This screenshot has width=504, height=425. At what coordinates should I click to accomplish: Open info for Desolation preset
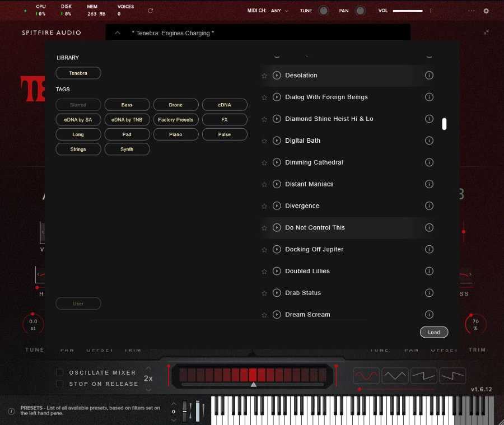(429, 75)
